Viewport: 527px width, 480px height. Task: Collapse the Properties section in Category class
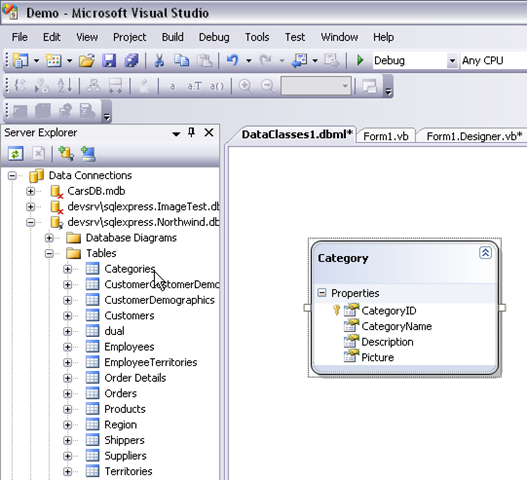point(322,292)
